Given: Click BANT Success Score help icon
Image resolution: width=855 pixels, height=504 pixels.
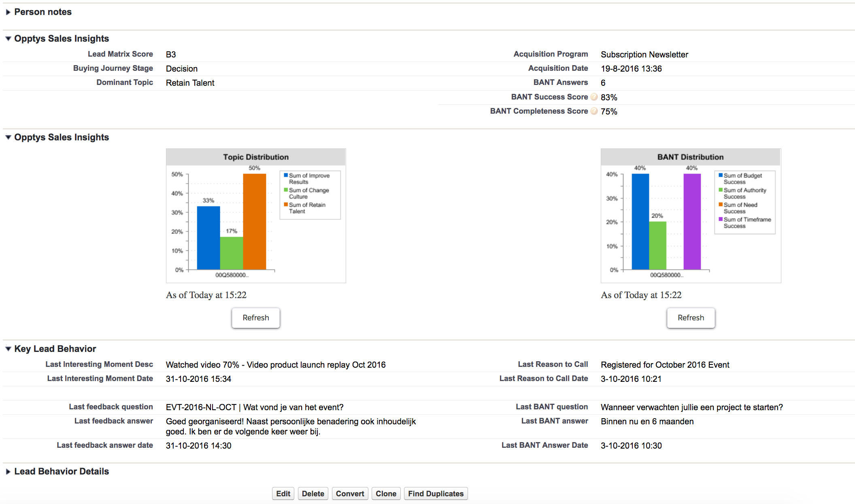Looking at the screenshot, I should (x=594, y=97).
